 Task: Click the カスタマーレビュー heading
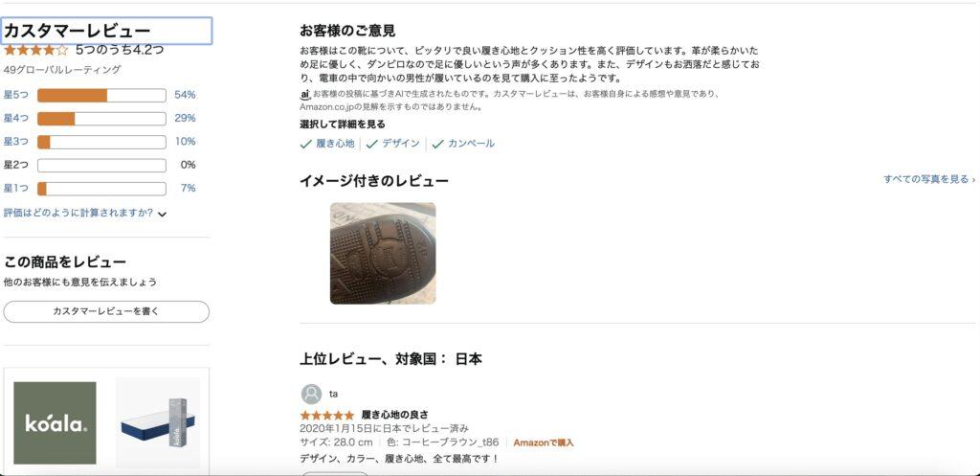click(78, 30)
